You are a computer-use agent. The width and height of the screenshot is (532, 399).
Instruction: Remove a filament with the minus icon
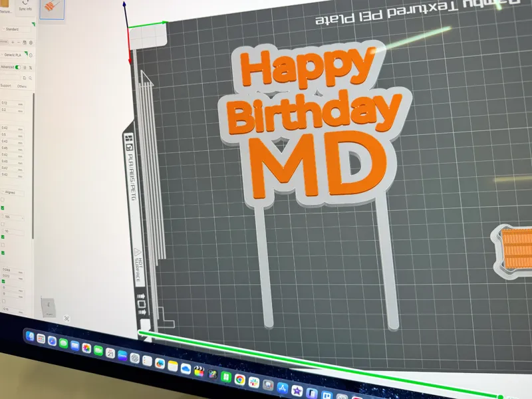[19, 43]
